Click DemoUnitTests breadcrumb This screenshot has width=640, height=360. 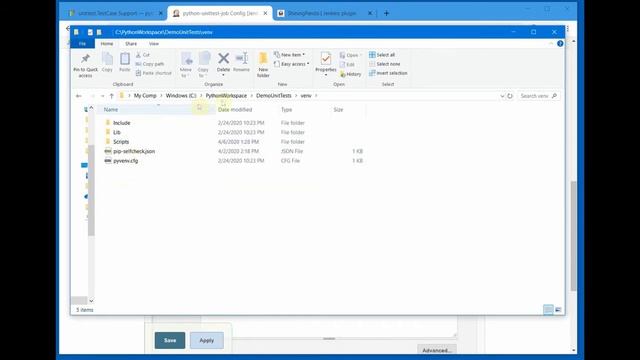[274, 96]
